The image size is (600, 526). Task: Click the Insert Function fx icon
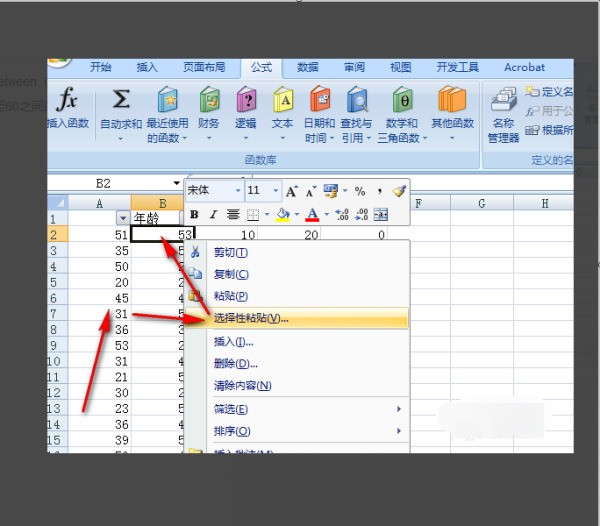pos(67,99)
